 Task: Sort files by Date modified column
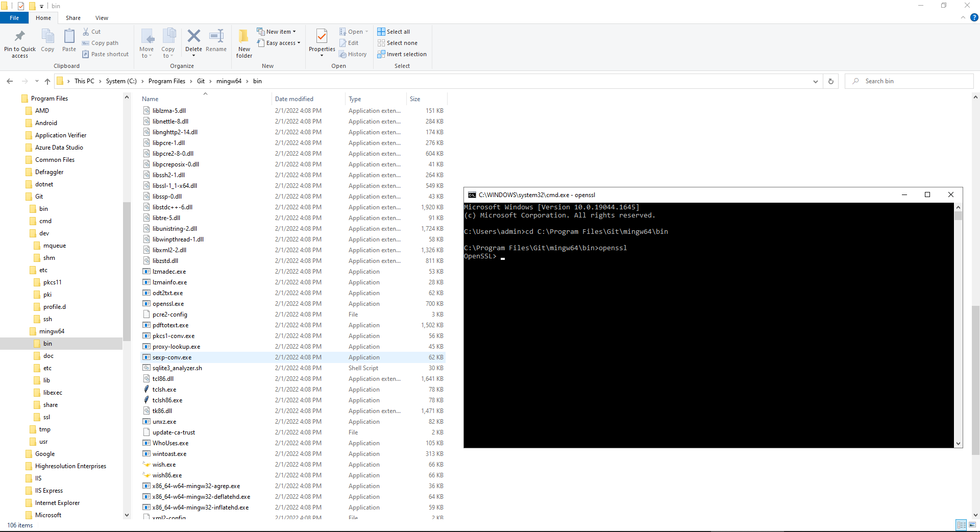[x=294, y=99]
